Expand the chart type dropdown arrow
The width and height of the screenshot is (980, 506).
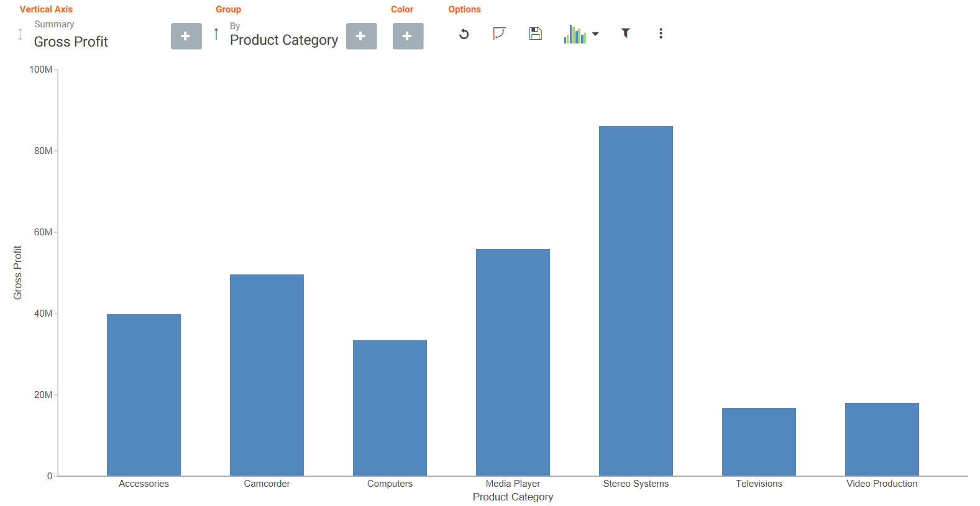(x=595, y=34)
